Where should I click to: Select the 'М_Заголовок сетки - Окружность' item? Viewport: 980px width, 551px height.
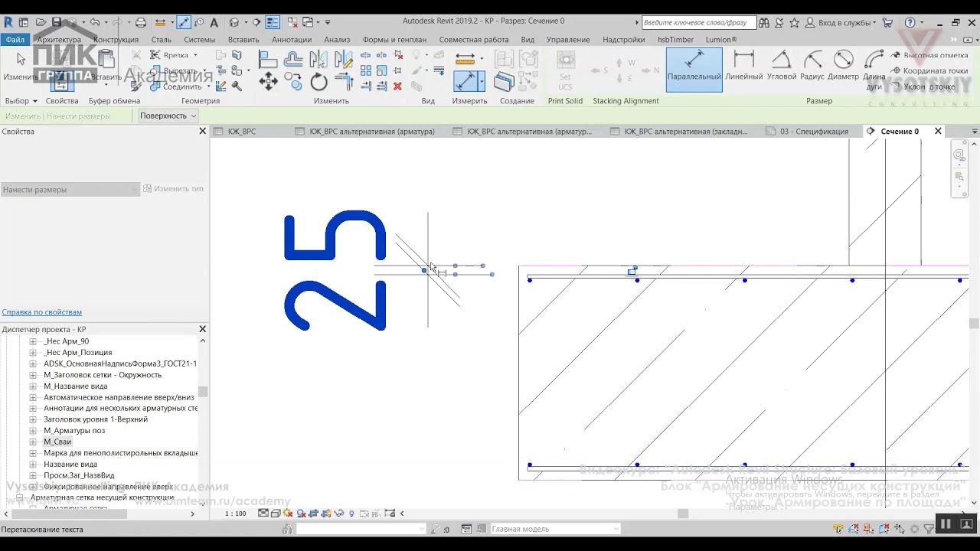pos(103,375)
